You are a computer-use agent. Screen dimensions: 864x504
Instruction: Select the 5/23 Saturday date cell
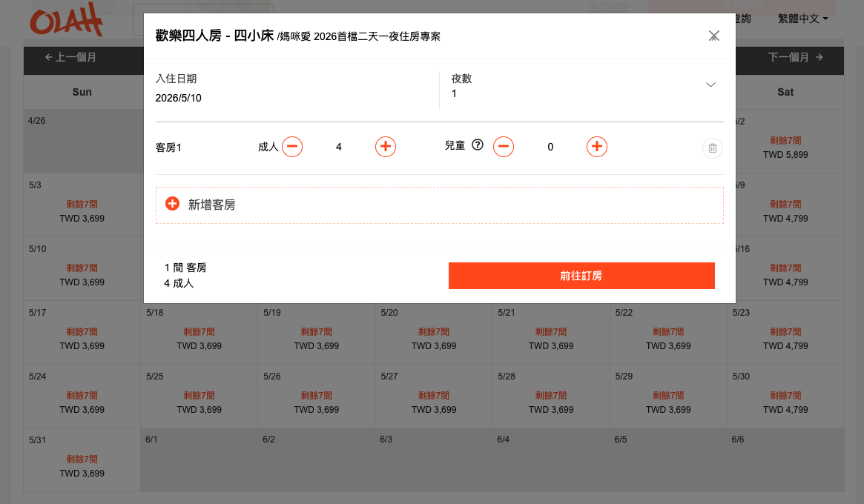(x=785, y=335)
